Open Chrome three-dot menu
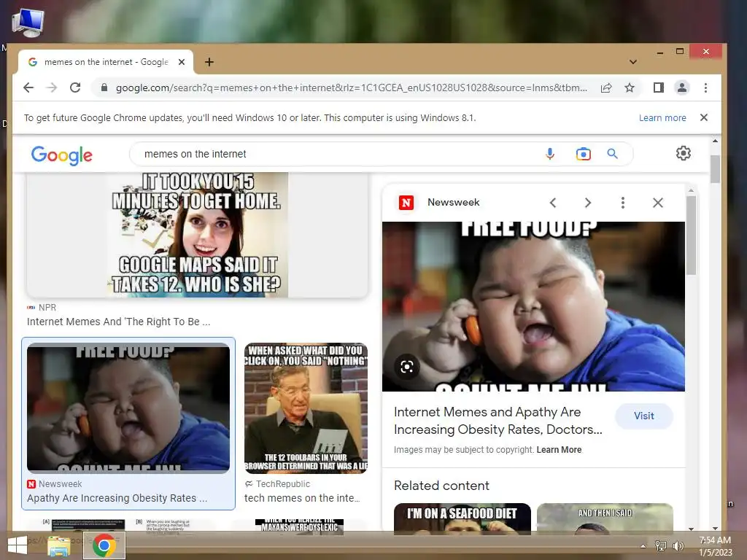This screenshot has height=560, width=747. [705, 87]
